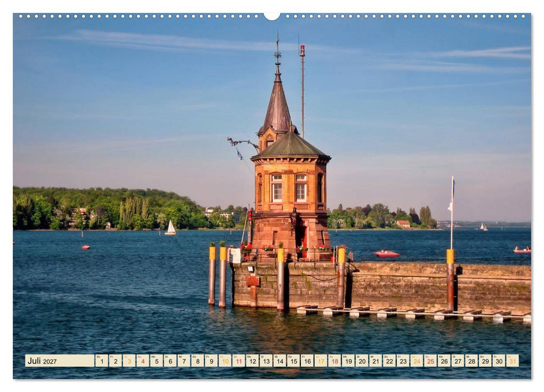Click day 8 in the calendar strip

(197, 361)
